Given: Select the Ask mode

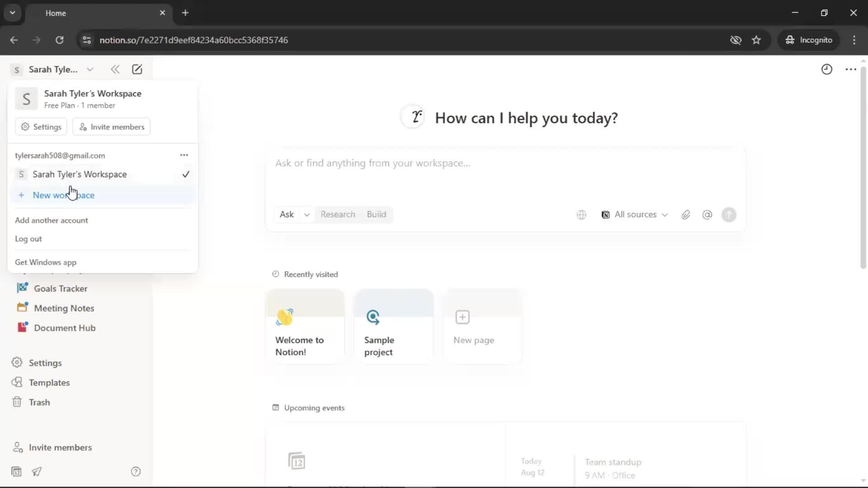Looking at the screenshot, I should tap(287, 215).
